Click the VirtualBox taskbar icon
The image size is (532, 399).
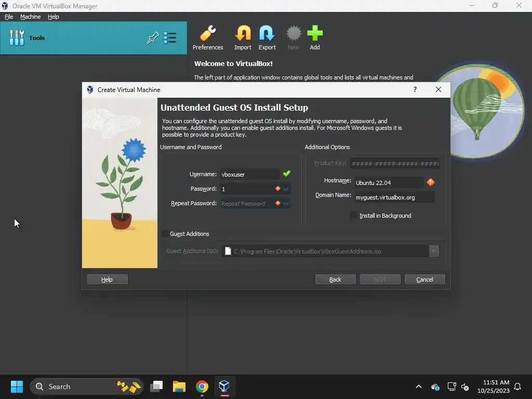point(224,387)
